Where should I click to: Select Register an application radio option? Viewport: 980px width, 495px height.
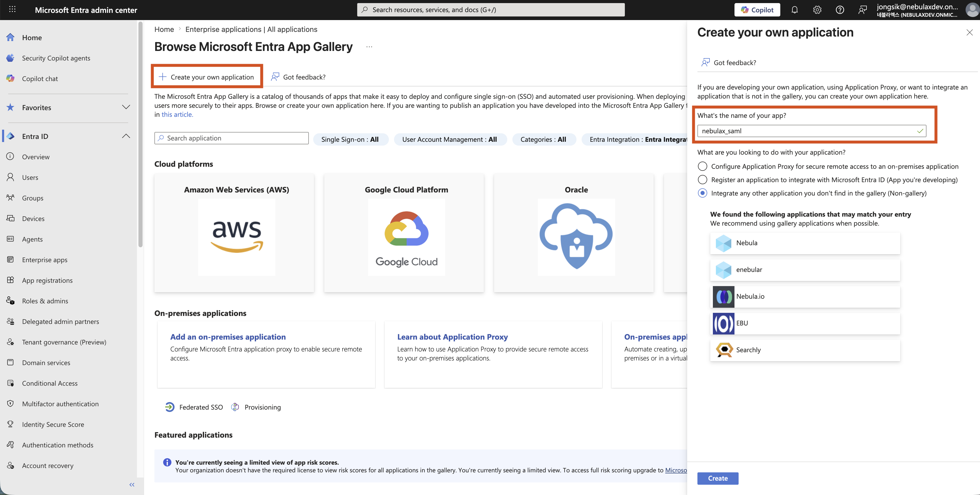[702, 179]
